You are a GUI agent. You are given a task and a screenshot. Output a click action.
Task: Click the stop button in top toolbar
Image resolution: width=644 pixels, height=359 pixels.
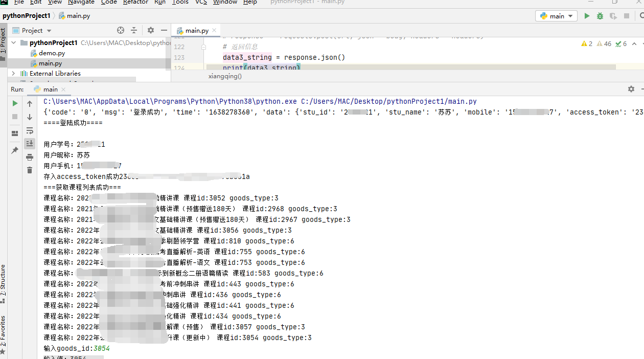627,16
